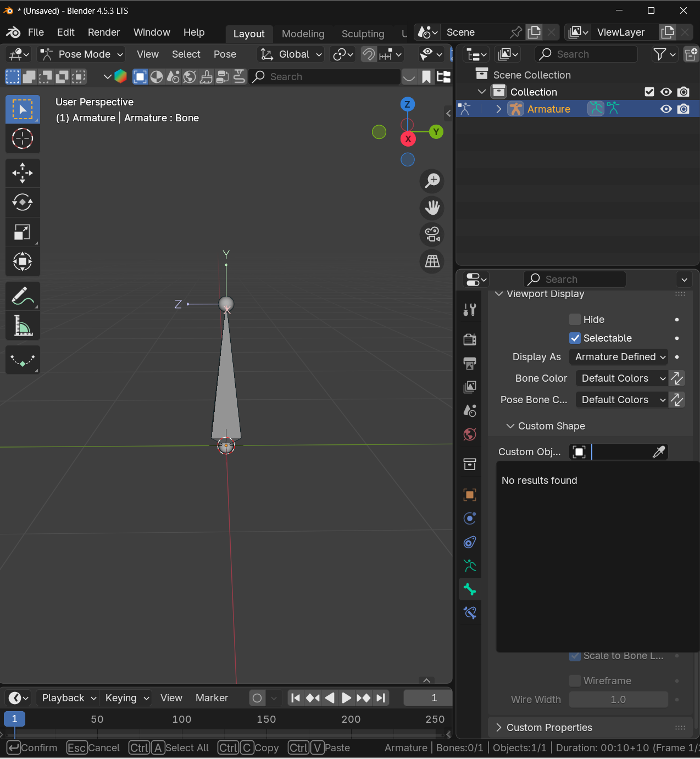Choose the Measure tool
Viewport: 700px width, 759px height.
(23, 326)
